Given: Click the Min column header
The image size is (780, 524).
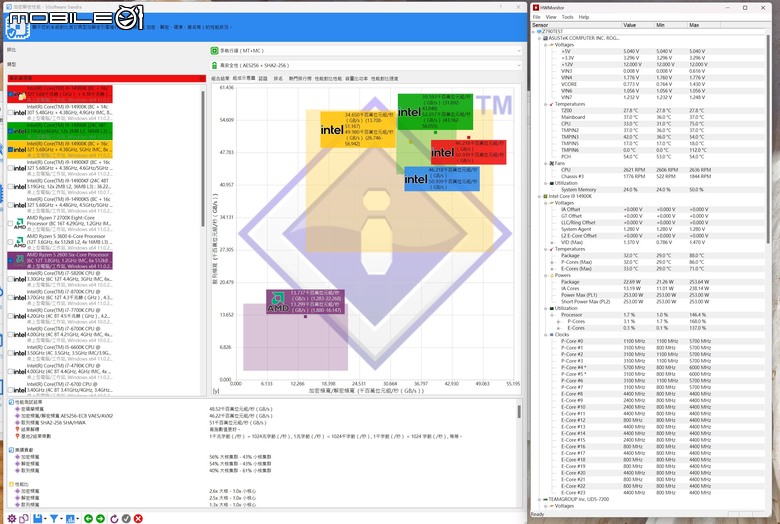Looking at the screenshot, I should tap(671, 25).
